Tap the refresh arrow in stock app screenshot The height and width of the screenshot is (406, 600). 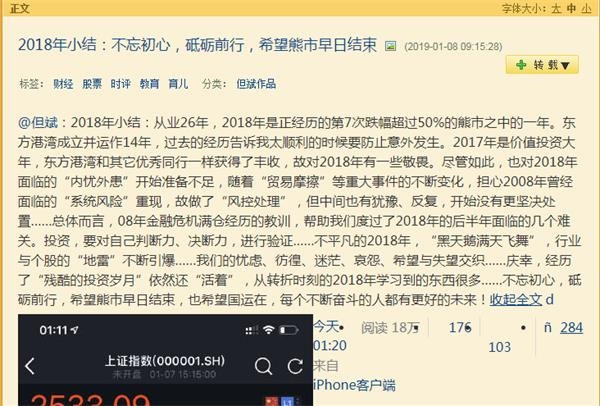point(295,366)
